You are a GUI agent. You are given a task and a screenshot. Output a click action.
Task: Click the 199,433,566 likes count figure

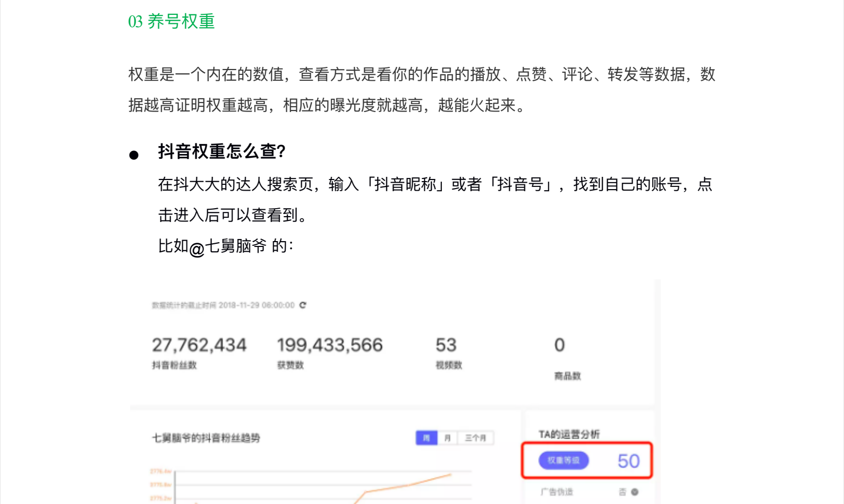pyautogui.click(x=329, y=345)
